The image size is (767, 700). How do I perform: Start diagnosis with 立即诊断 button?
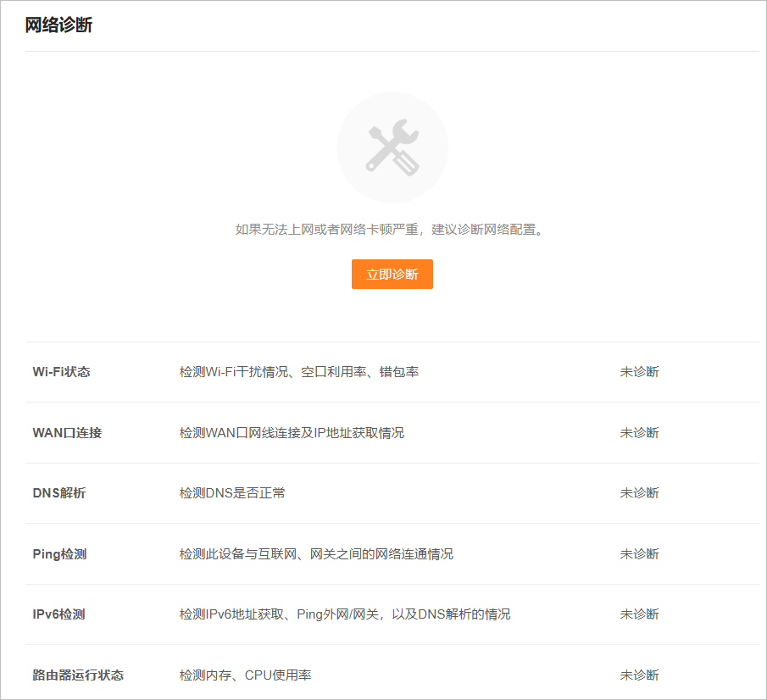click(x=392, y=275)
